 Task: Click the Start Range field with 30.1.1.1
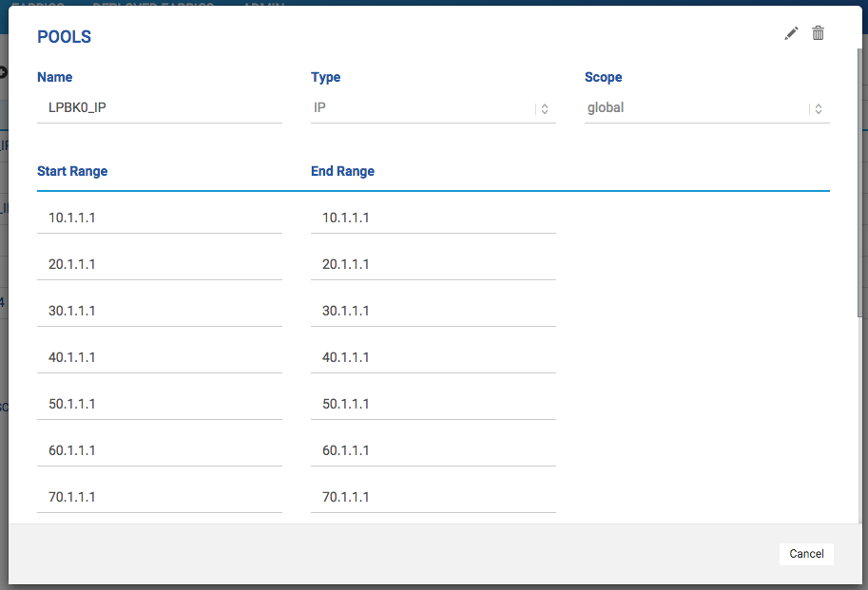(160, 311)
